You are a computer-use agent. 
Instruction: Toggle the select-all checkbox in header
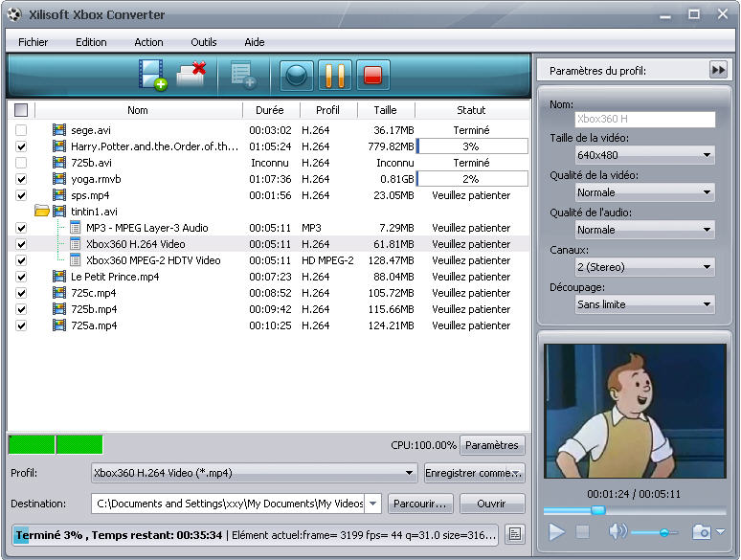pyautogui.click(x=21, y=110)
